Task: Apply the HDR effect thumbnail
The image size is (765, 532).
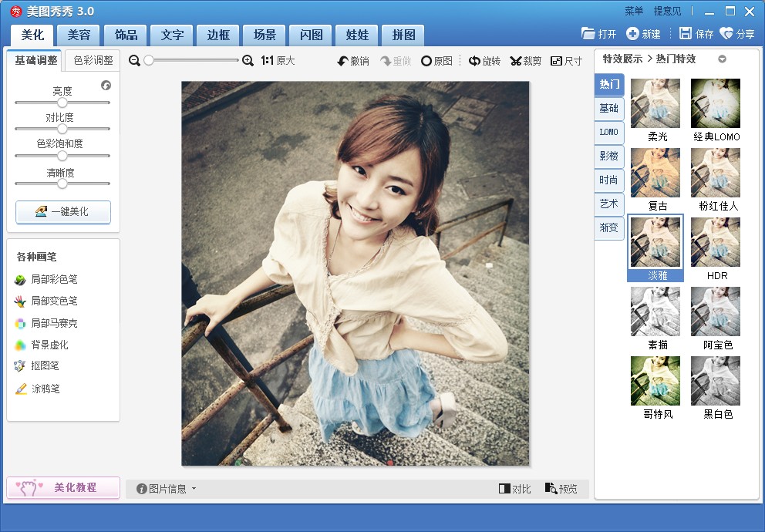Action: (716, 242)
